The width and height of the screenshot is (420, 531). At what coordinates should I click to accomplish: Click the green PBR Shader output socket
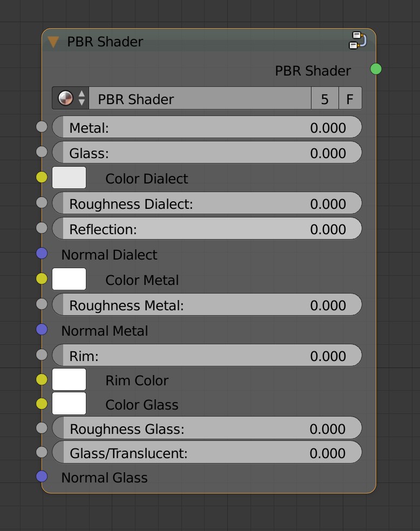[376, 69]
